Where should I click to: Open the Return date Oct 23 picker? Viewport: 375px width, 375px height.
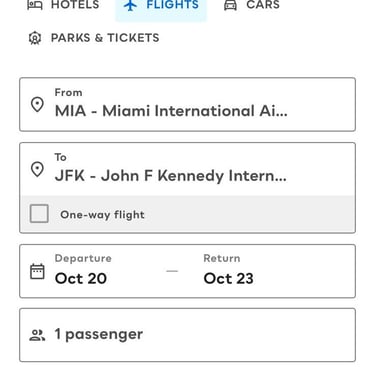coord(229,271)
